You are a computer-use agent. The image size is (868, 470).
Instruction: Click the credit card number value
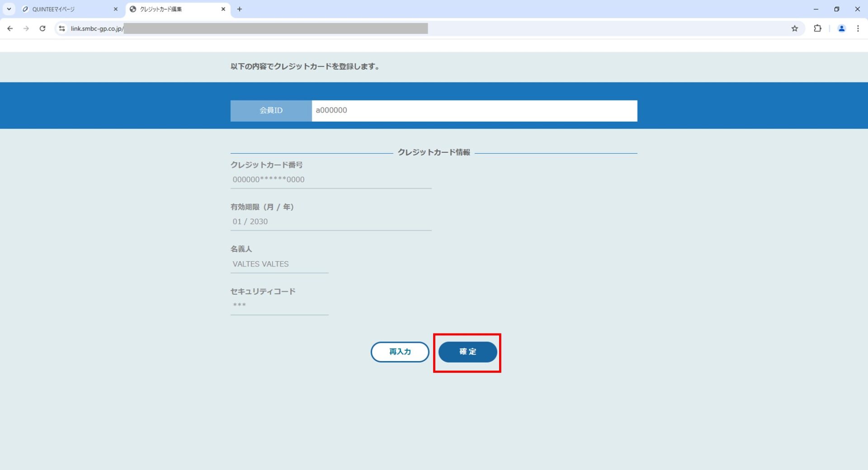click(x=269, y=179)
